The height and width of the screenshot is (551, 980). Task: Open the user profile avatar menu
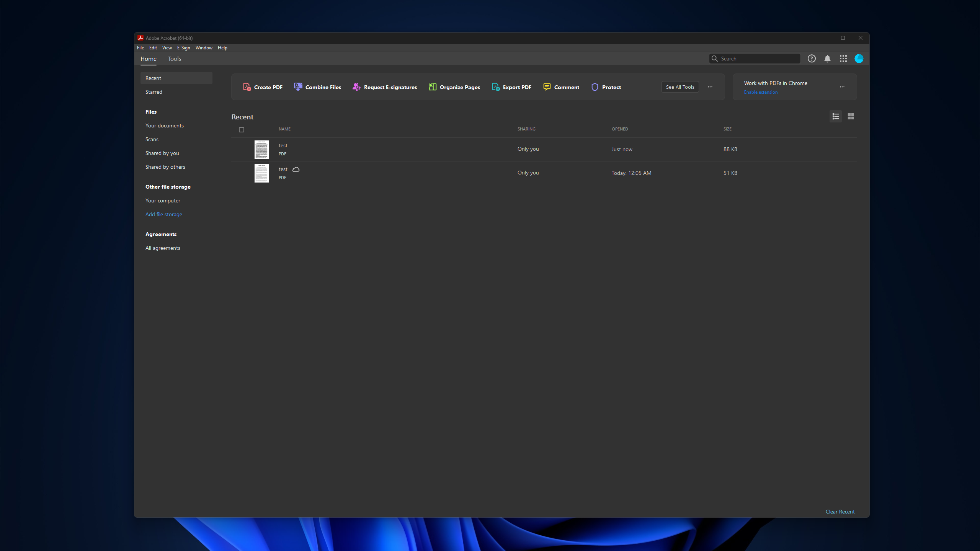point(859,59)
